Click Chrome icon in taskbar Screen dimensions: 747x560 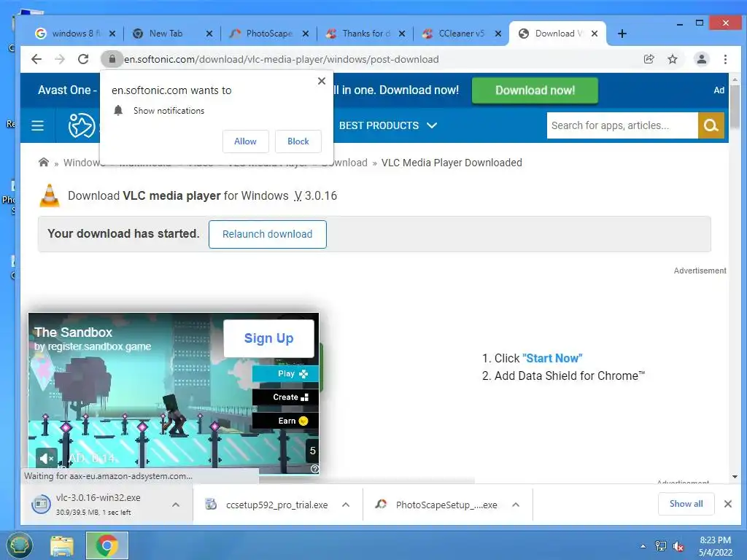pos(107,545)
